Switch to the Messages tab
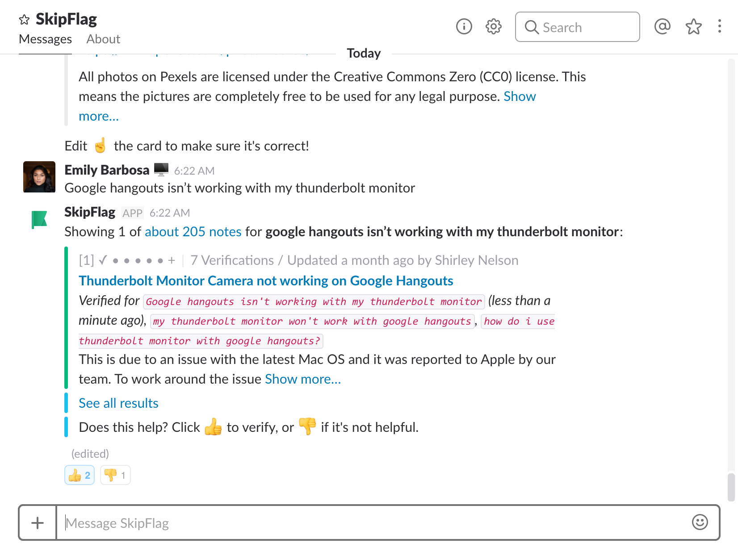The height and width of the screenshot is (560, 738). (x=45, y=39)
